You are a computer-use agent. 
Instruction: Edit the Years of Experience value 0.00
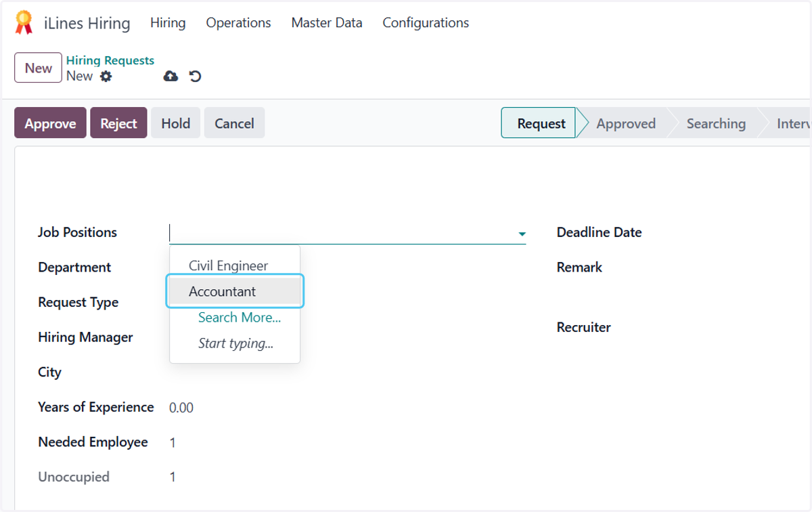point(181,408)
